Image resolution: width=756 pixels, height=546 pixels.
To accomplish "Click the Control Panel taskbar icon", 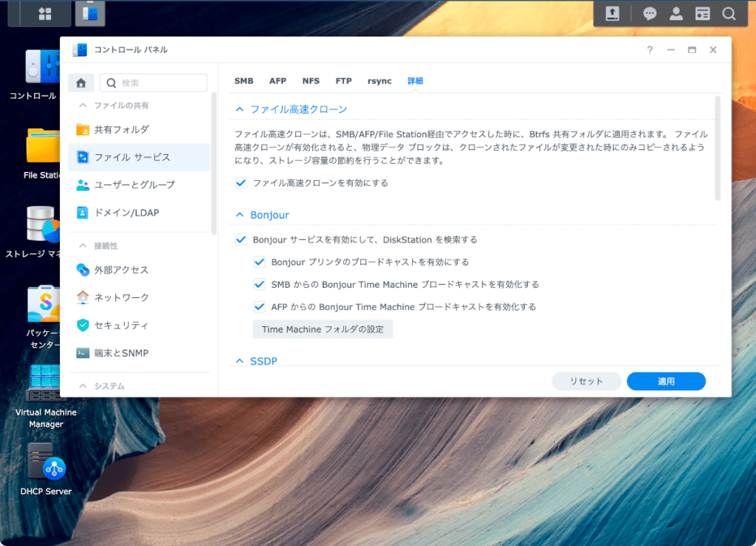I will coord(90,13).
